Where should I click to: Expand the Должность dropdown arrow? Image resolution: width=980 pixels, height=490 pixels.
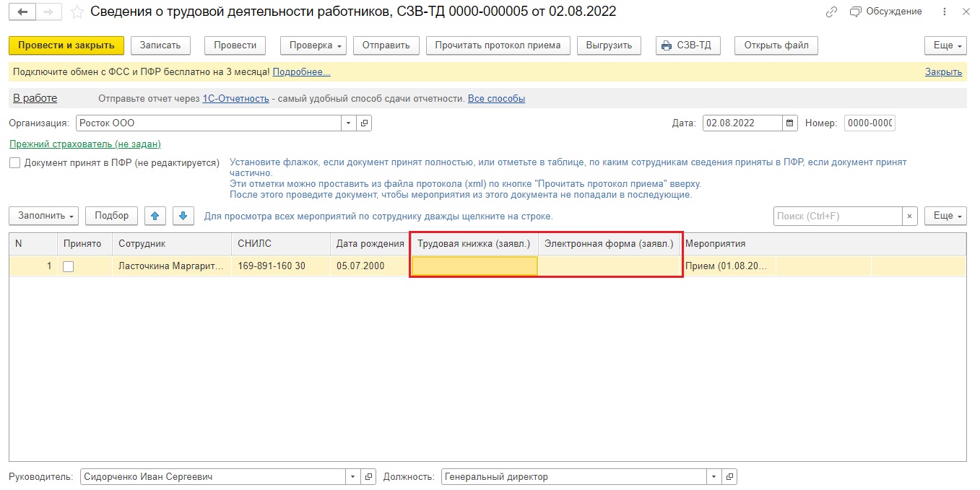tap(714, 477)
